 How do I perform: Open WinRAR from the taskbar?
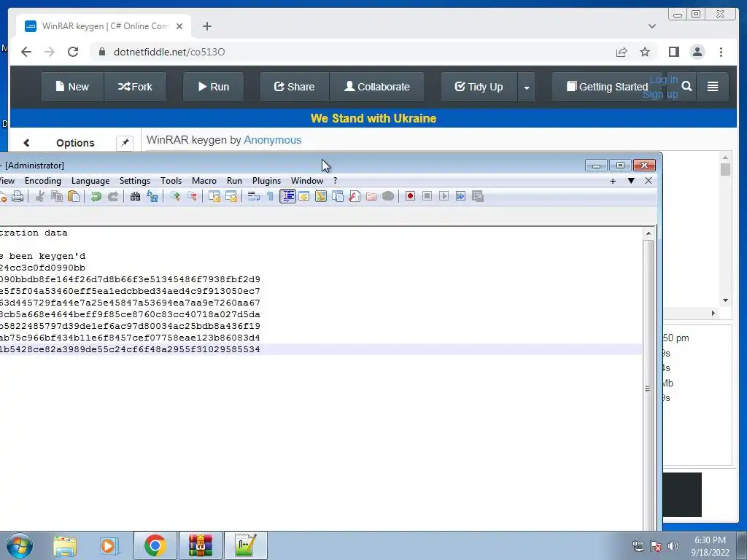(x=200, y=545)
